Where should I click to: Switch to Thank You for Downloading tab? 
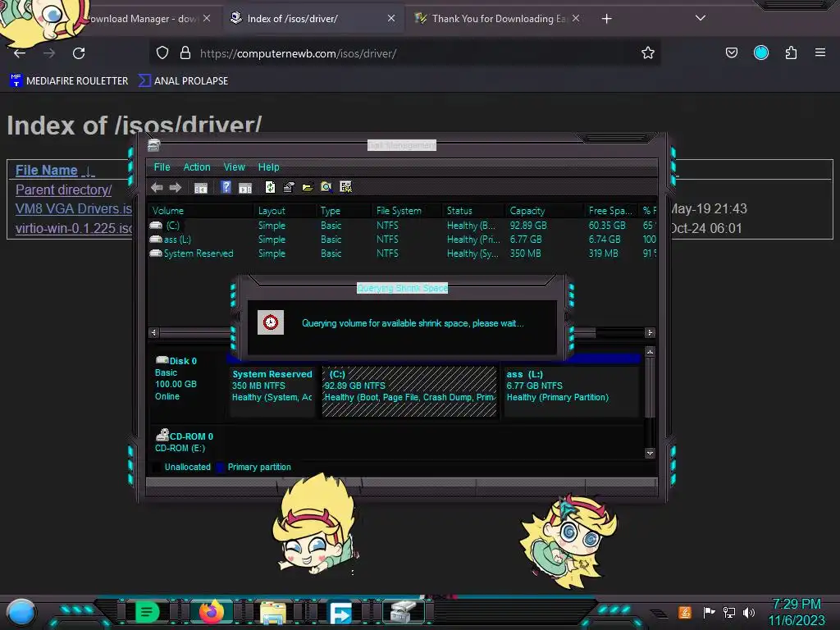pos(498,19)
